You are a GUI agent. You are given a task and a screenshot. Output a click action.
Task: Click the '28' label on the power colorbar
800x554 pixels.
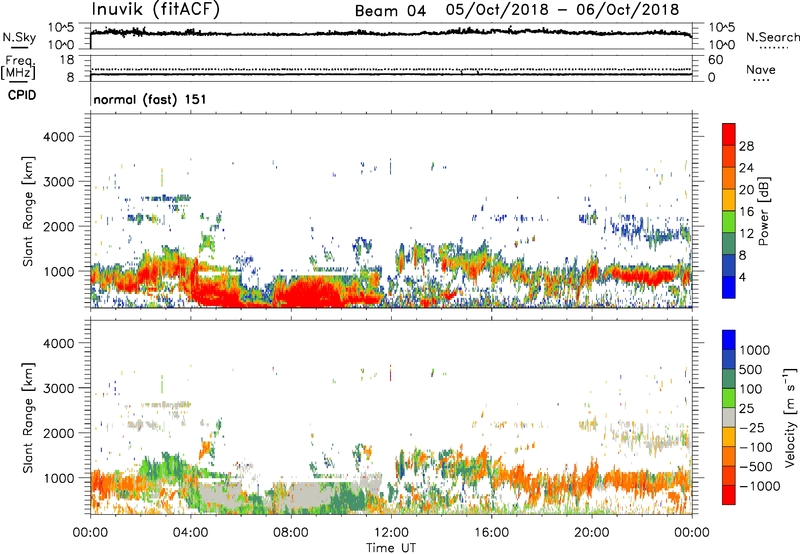click(746, 146)
